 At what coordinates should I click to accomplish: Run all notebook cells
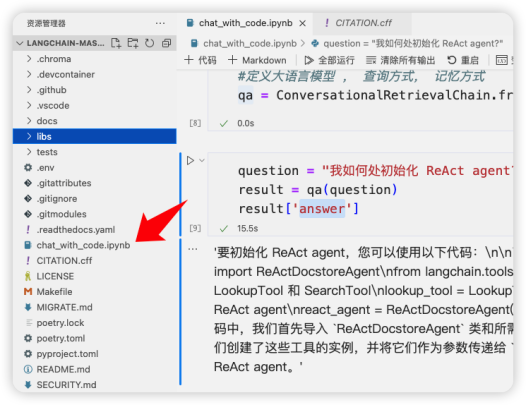(329, 60)
